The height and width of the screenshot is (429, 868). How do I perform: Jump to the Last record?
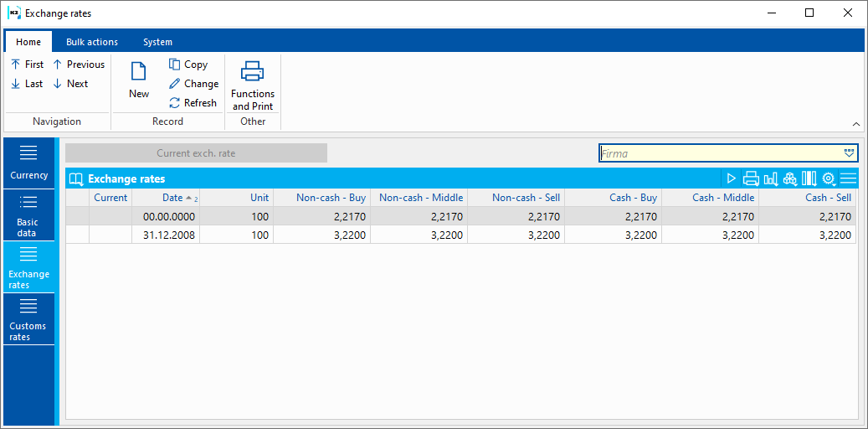[x=28, y=84]
